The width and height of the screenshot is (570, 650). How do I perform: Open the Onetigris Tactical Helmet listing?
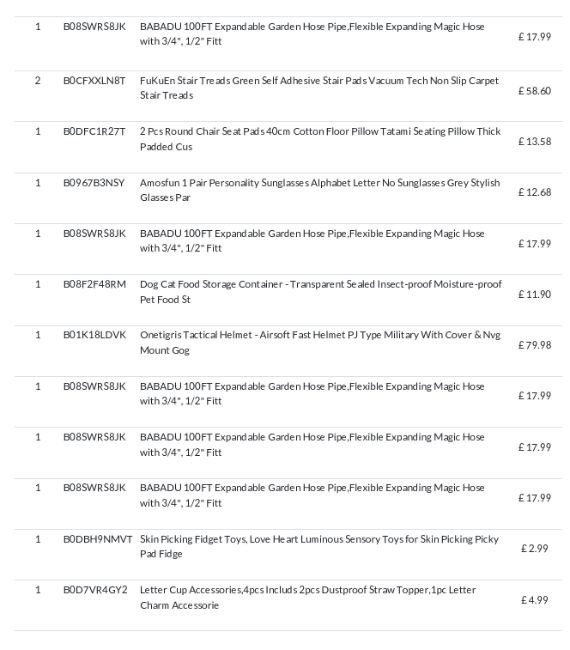point(320,342)
